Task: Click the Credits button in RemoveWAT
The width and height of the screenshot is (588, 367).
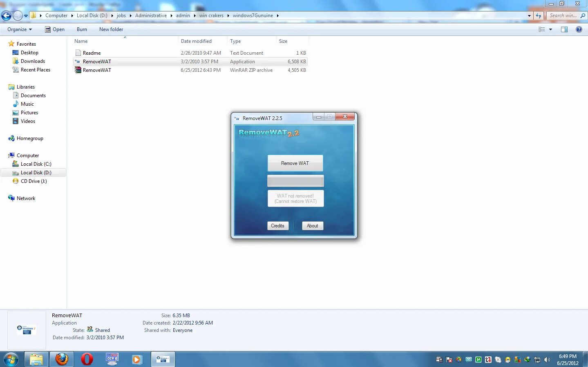Action: click(x=277, y=226)
